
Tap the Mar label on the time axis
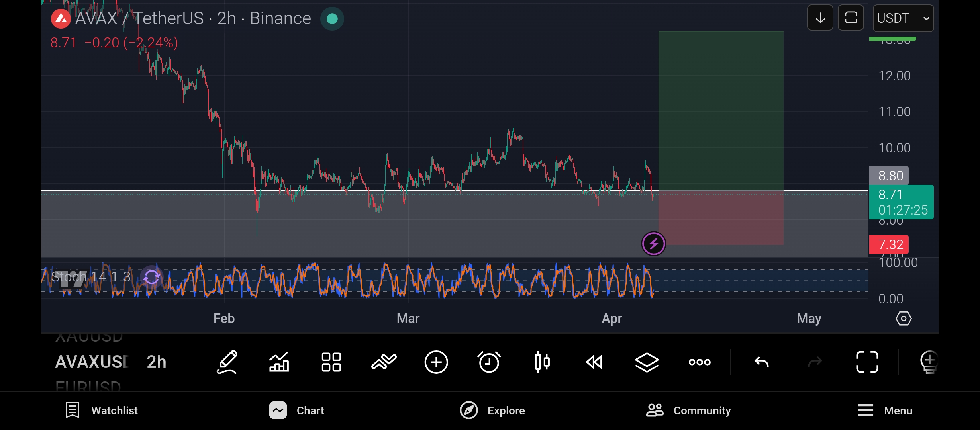pyautogui.click(x=408, y=319)
